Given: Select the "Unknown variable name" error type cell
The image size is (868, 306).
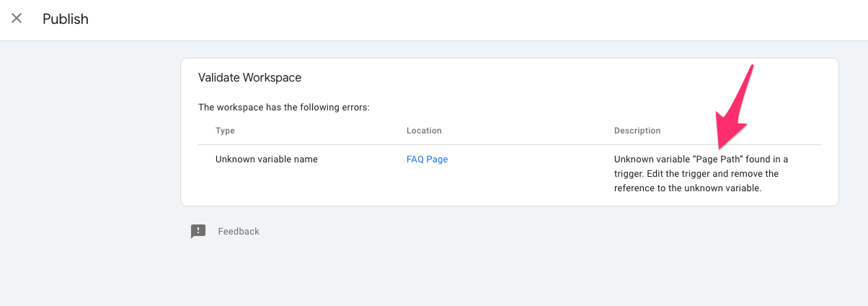Looking at the screenshot, I should point(267,159).
